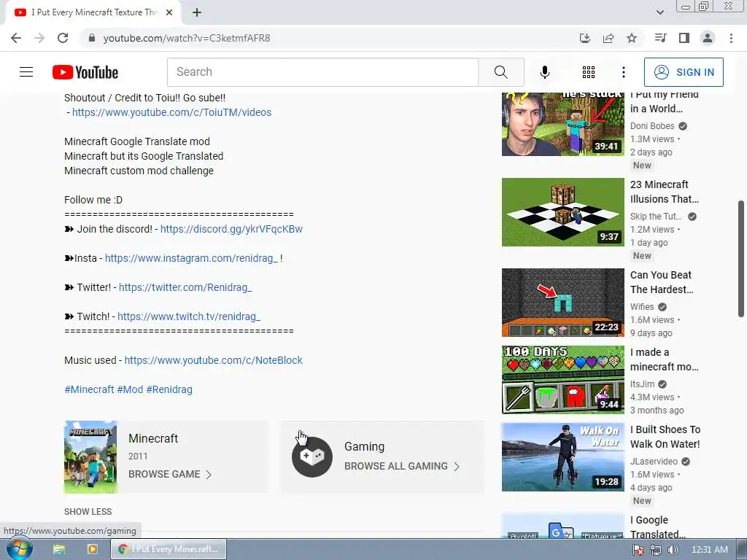Open the YouTube apps grid icon
The height and width of the screenshot is (560, 747).
(589, 72)
